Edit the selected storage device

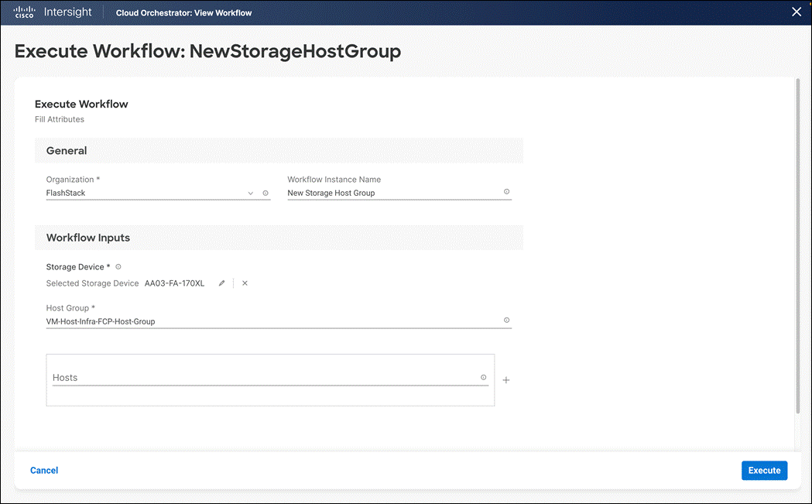tap(221, 283)
